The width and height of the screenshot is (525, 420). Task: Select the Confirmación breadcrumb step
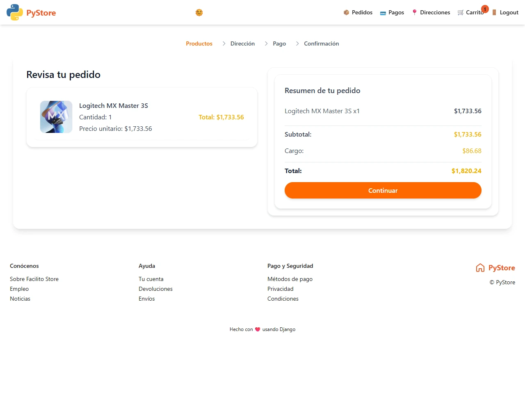pos(321,43)
